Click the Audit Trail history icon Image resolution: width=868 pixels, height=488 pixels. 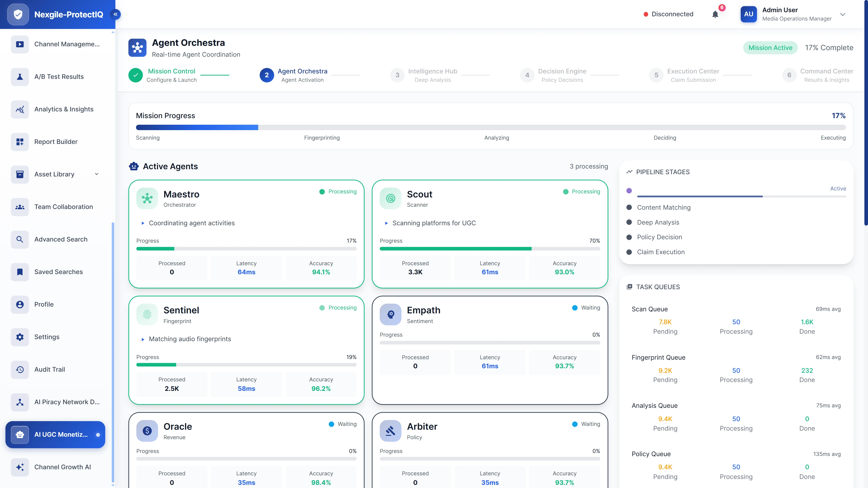coord(19,369)
